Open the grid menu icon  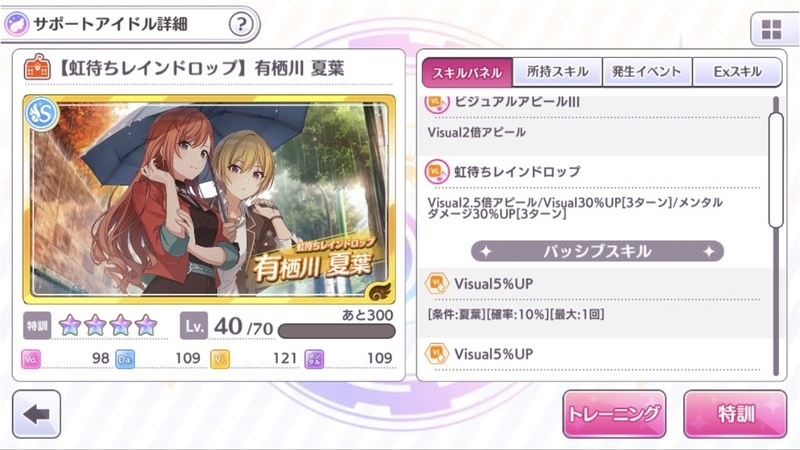771,30
